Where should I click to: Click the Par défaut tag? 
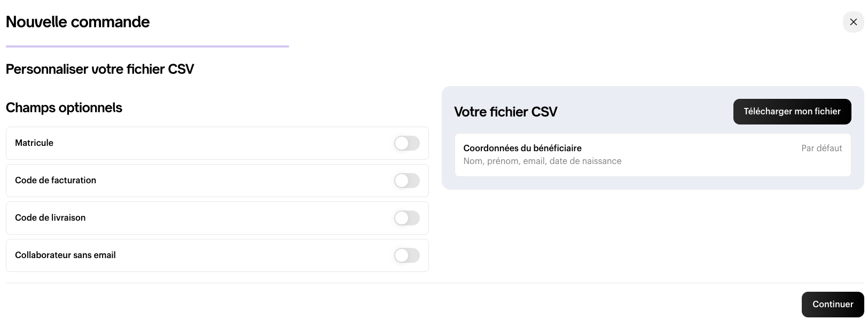821,148
